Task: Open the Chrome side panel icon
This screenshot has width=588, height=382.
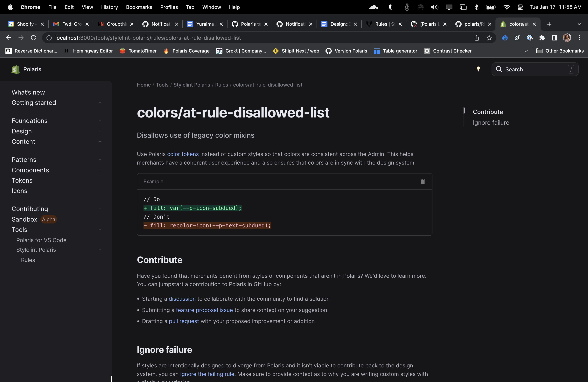Action: 554,38
